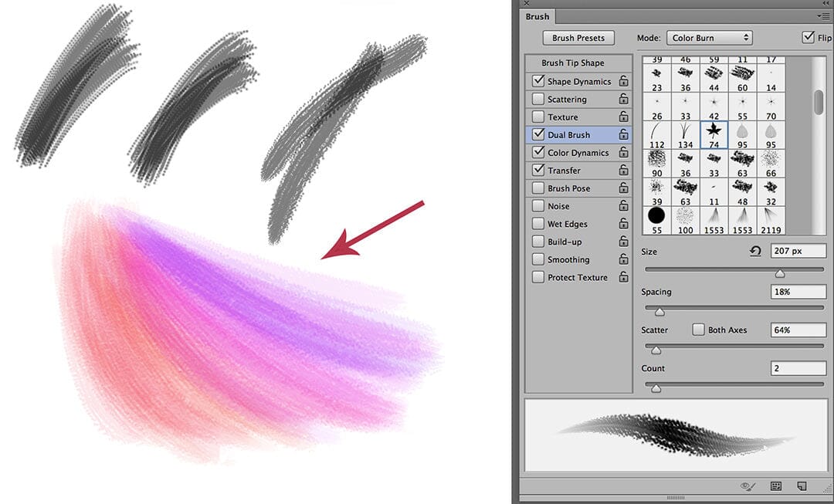Select the Brush panel tab
This screenshot has height=504, width=834.
[537, 16]
